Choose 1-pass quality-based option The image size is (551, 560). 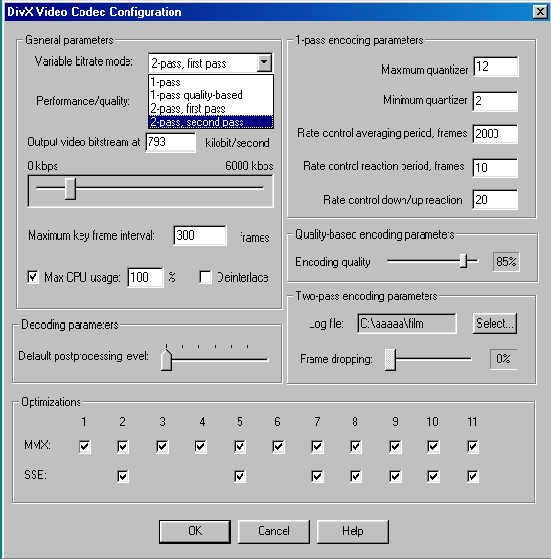211,95
